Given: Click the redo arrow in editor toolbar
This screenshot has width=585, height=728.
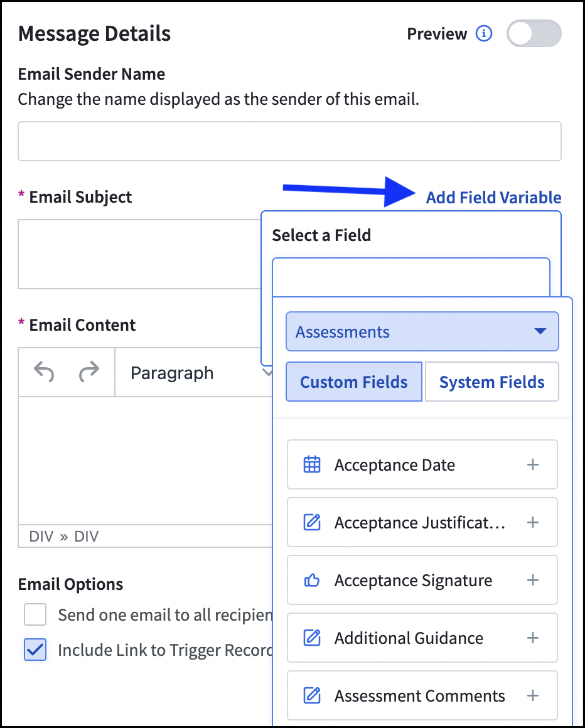Looking at the screenshot, I should (x=89, y=372).
